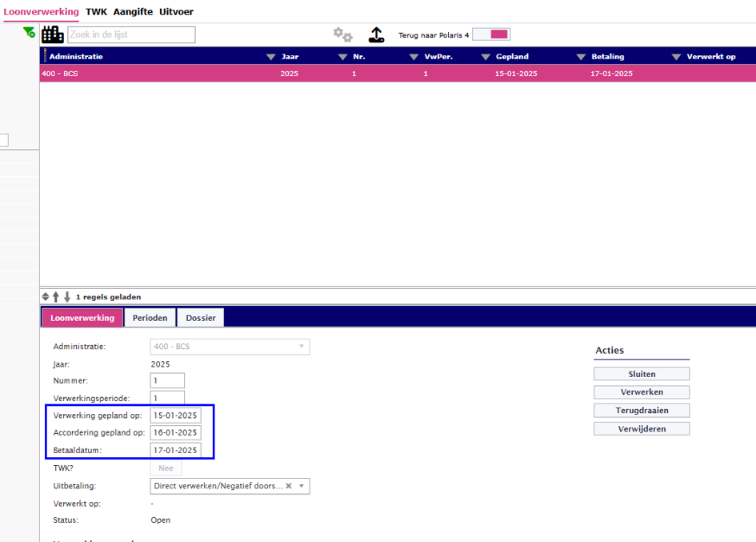The width and height of the screenshot is (756, 542).
Task: Click filter triangle on Nr. column
Action: pos(343,57)
